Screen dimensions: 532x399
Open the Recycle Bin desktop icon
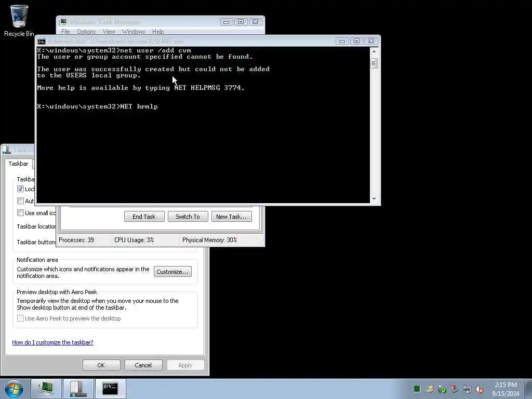click(19, 20)
